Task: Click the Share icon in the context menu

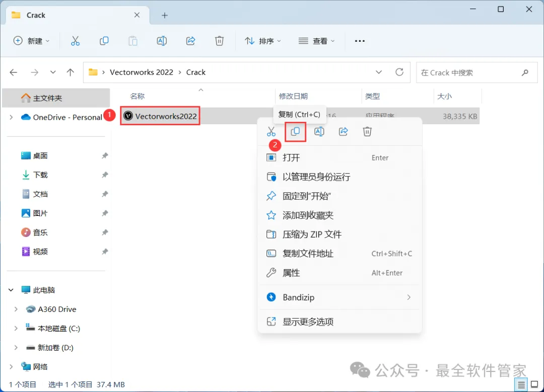Action: [x=343, y=132]
